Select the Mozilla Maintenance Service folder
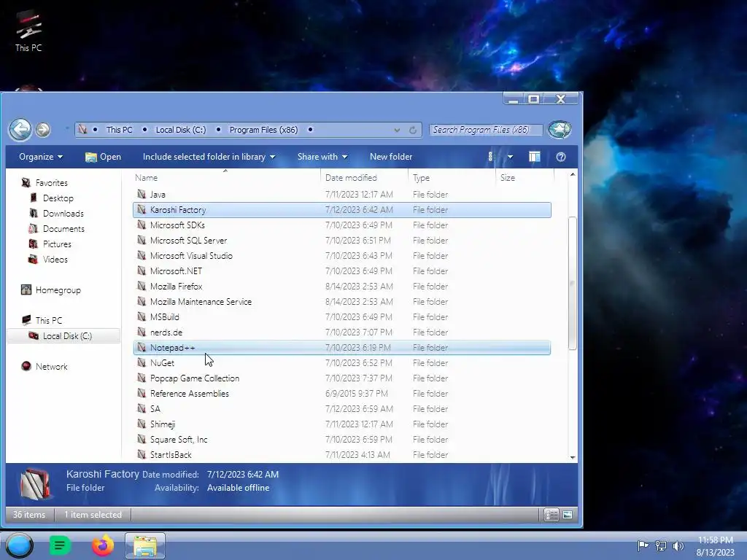This screenshot has height=560, width=747. point(342,301)
